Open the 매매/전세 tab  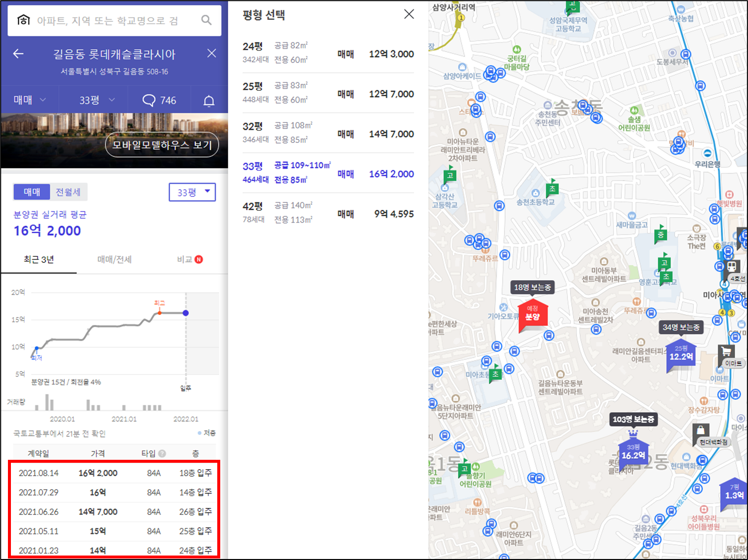[114, 259]
